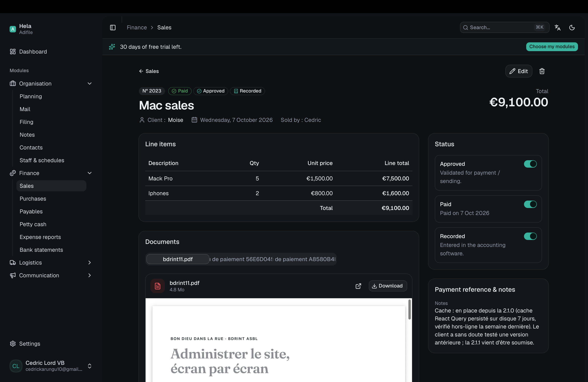Click the Edit button
This screenshot has width=588, height=382.
[519, 71]
